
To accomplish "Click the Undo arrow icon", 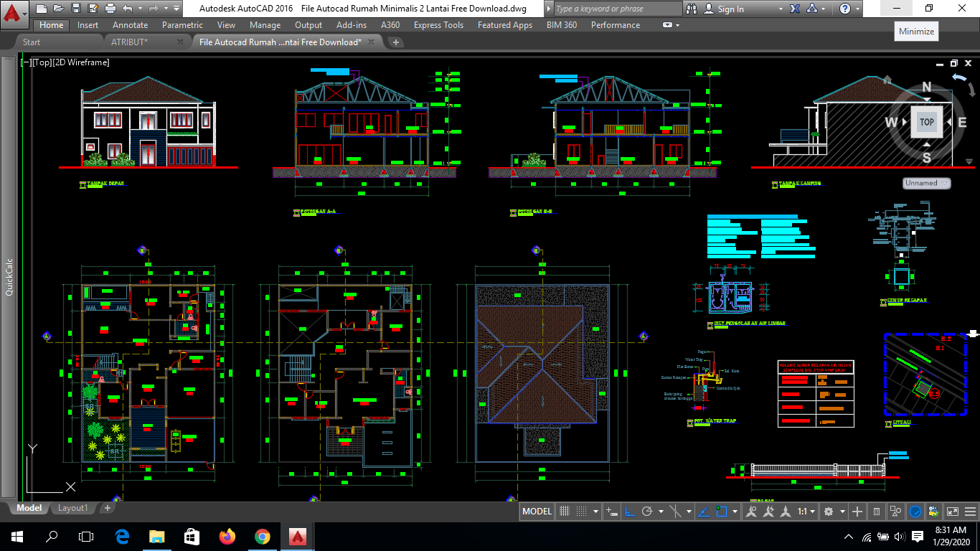I will (128, 9).
